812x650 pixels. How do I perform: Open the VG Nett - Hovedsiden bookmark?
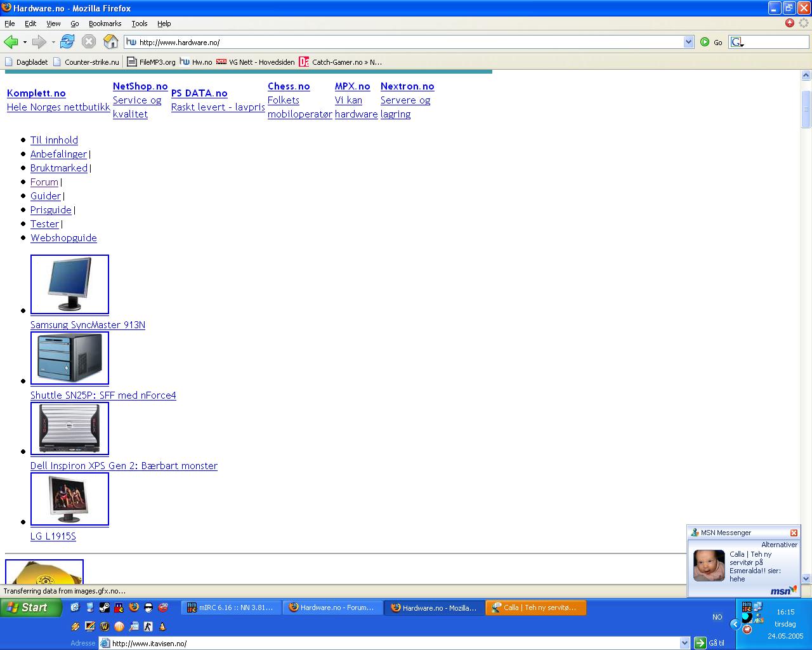pyautogui.click(x=256, y=62)
